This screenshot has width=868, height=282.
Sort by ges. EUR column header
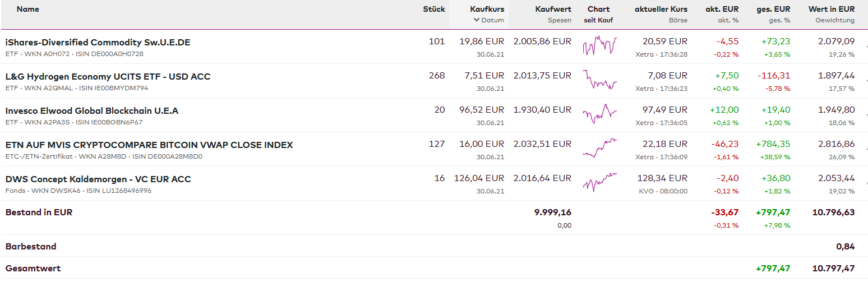click(773, 9)
